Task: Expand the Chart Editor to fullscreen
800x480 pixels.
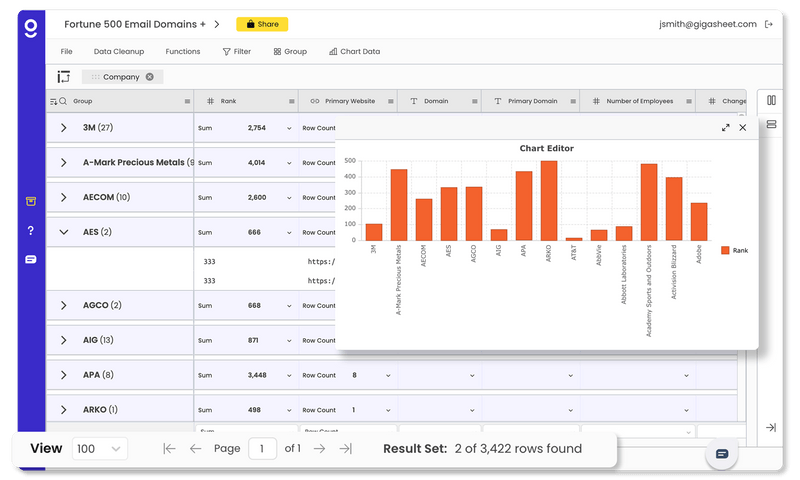Action: point(726,128)
